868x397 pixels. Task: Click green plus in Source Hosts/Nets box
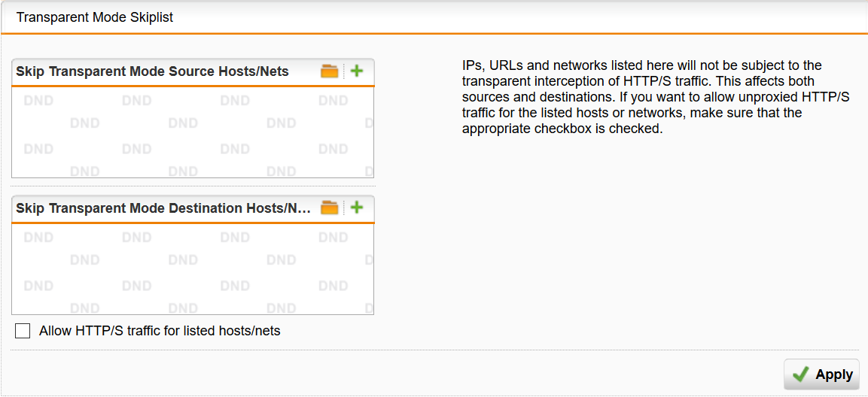coord(357,71)
